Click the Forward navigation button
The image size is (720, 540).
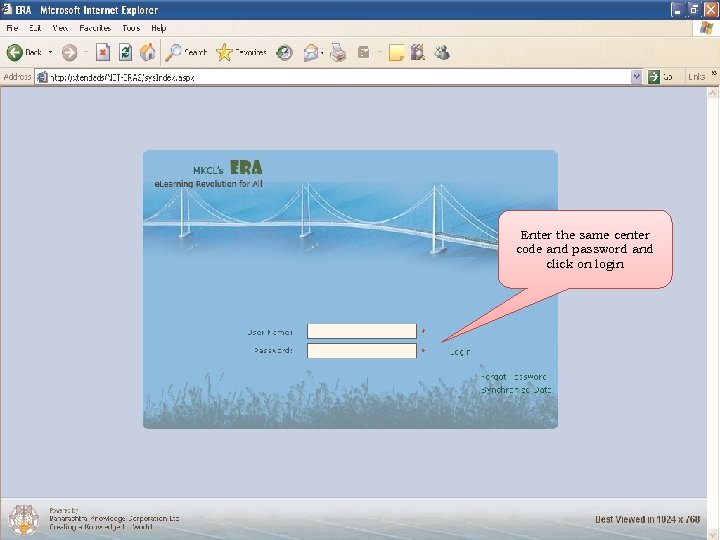(x=70, y=52)
